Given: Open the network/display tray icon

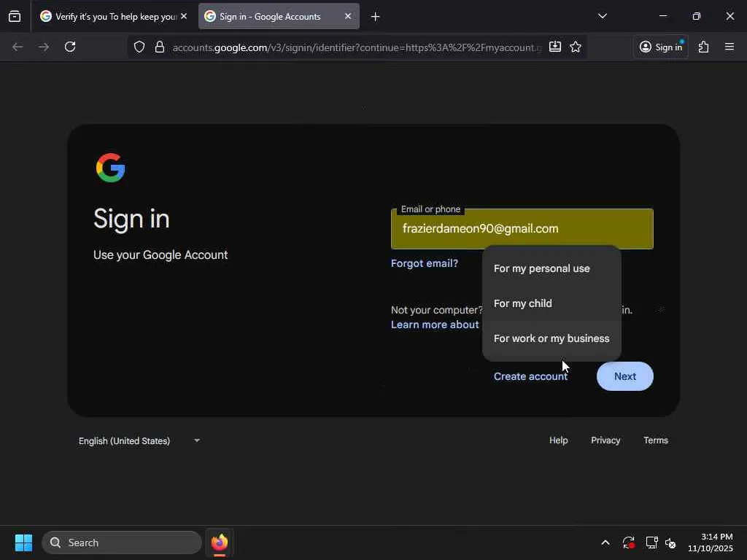Looking at the screenshot, I should (x=651, y=542).
